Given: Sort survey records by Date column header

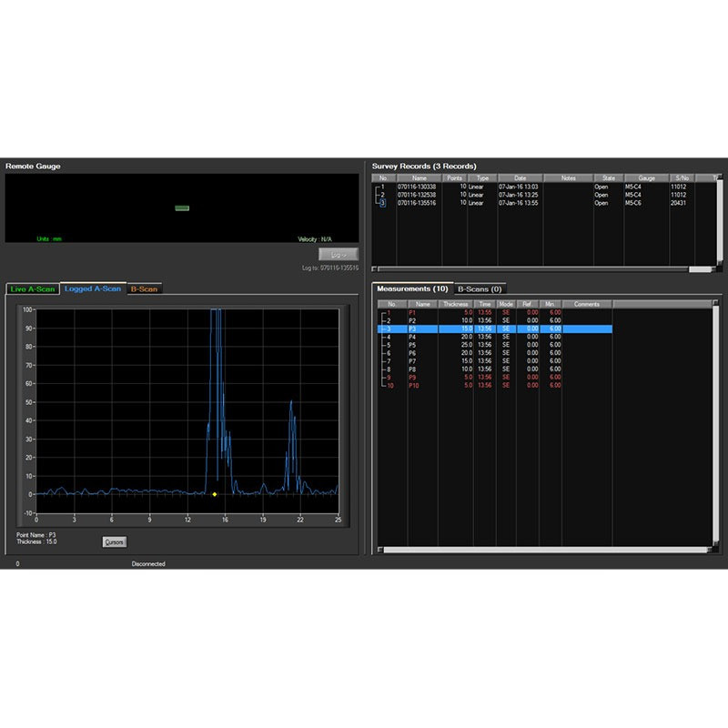Looking at the screenshot, I should [x=520, y=178].
